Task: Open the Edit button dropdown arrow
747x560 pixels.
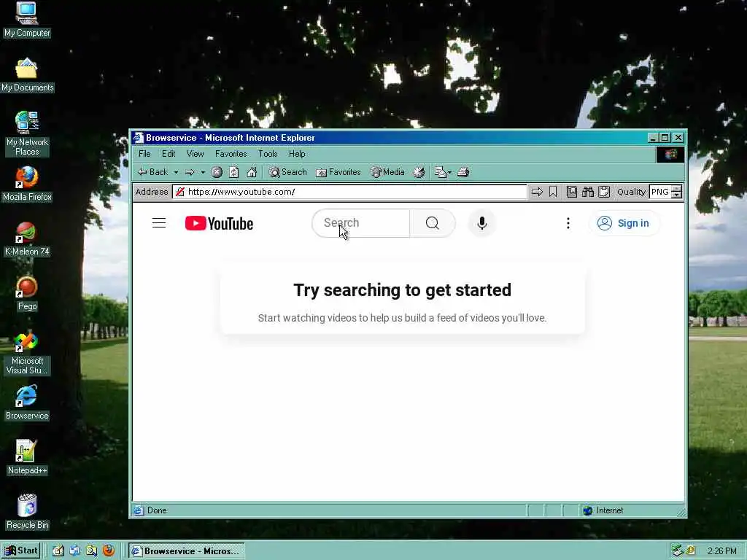Action: 449,172
